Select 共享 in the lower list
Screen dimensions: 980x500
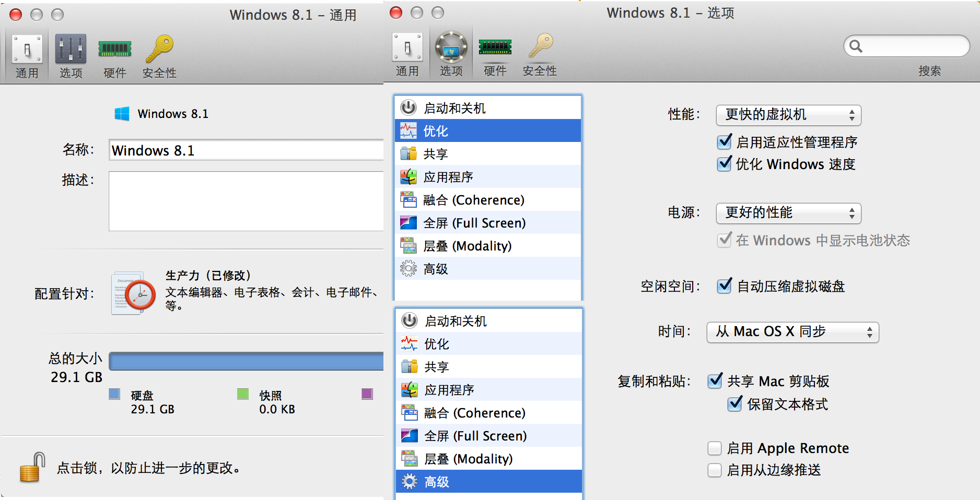click(x=489, y=367)
